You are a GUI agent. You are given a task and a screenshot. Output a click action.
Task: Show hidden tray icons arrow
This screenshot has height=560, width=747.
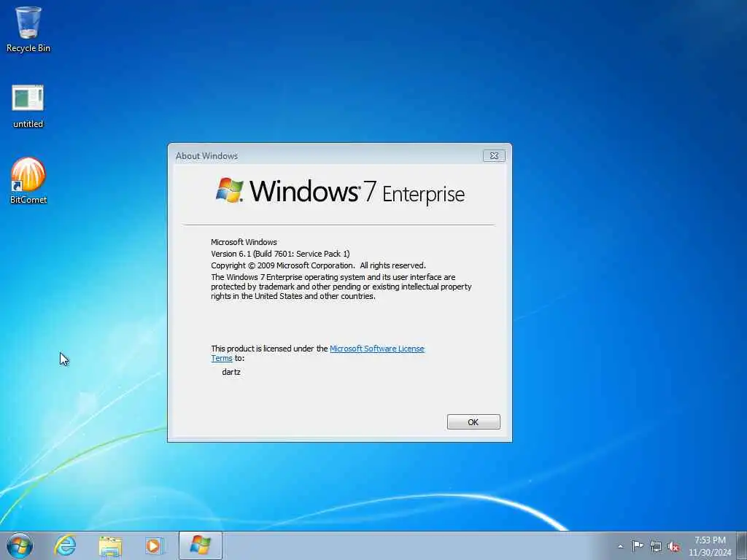[620, 546]
